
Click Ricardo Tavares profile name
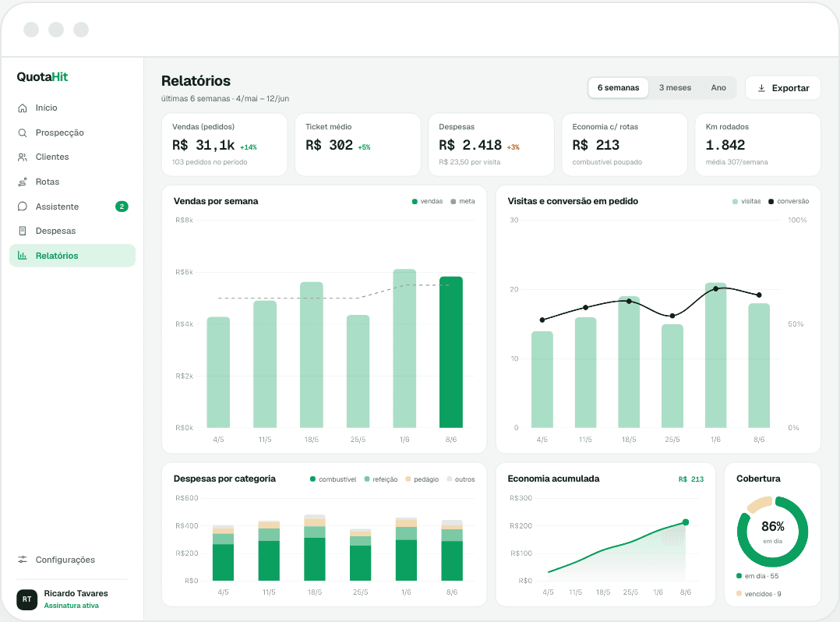click(x=76, y=593)
